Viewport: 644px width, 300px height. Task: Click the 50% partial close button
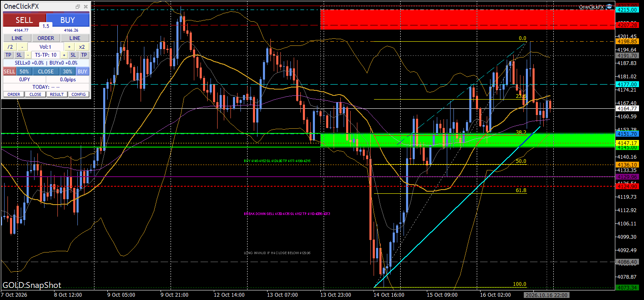24,71
